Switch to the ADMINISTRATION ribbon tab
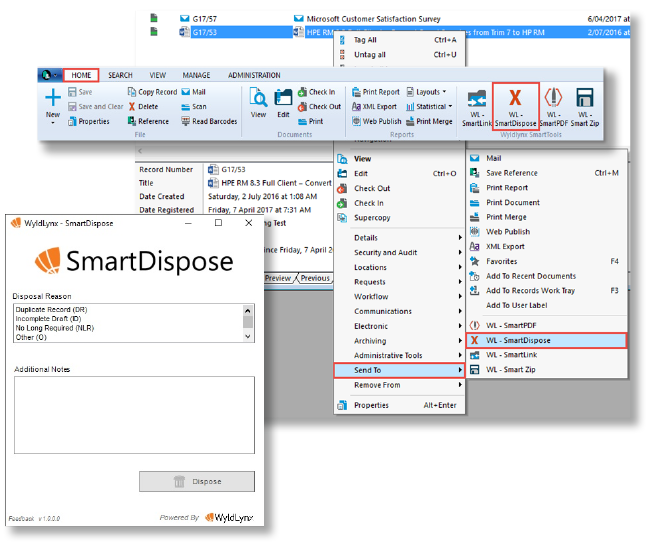Image resolution: width=650 pixels, height=550 pixels. [x=254, y=75]
